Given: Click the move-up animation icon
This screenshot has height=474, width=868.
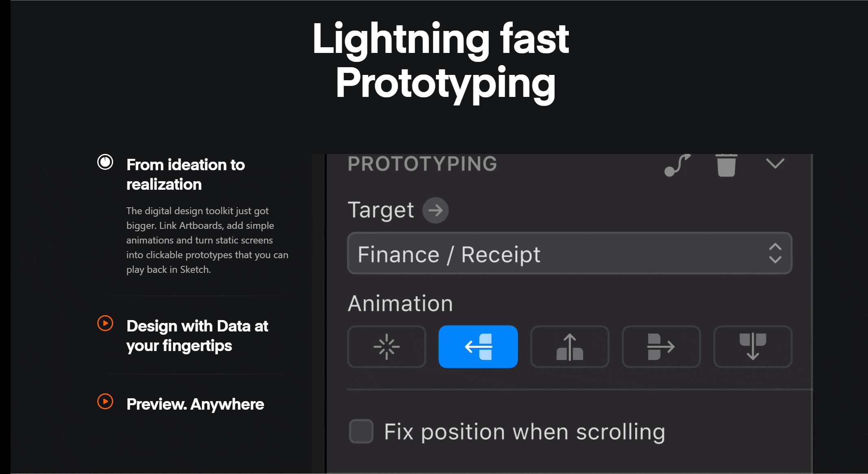Looking at the screenshot, I should [569, 347].
